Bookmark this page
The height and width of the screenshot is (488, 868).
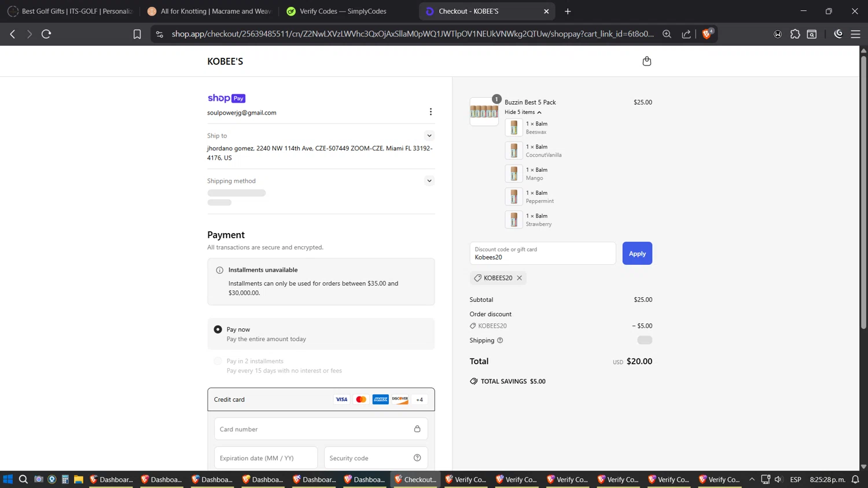[137, 34]
